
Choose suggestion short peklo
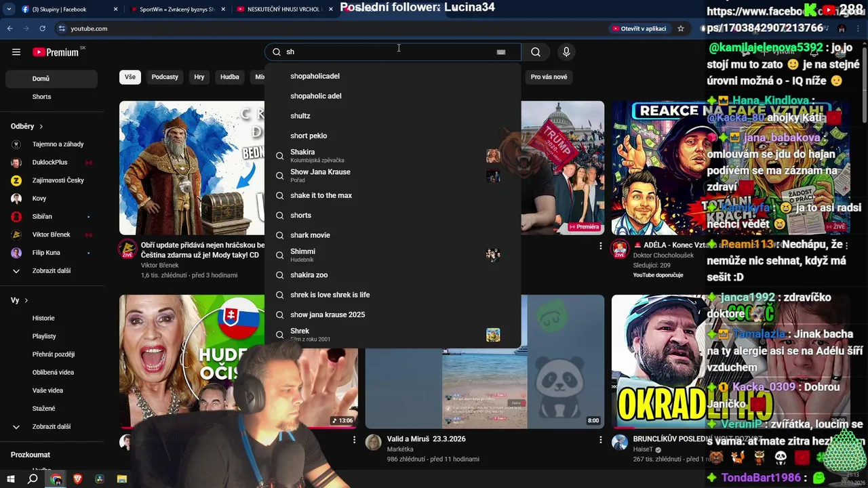[x=393, y=136]
